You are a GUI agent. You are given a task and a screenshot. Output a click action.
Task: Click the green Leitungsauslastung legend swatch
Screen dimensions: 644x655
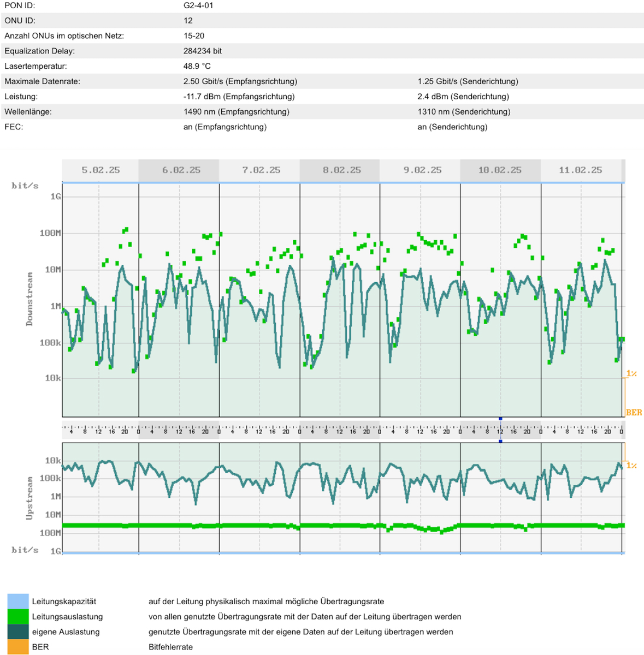click(18, 617)
